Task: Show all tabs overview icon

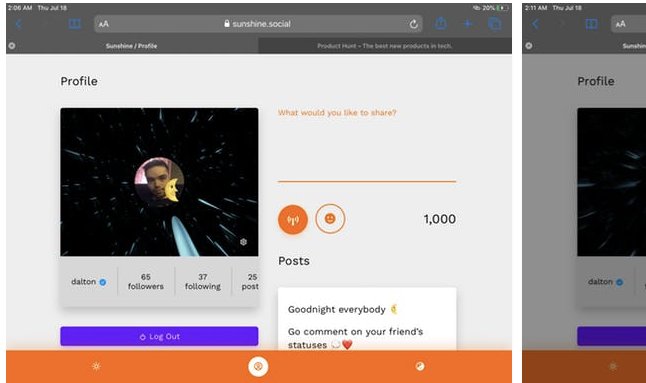Action: coord(494,24)
